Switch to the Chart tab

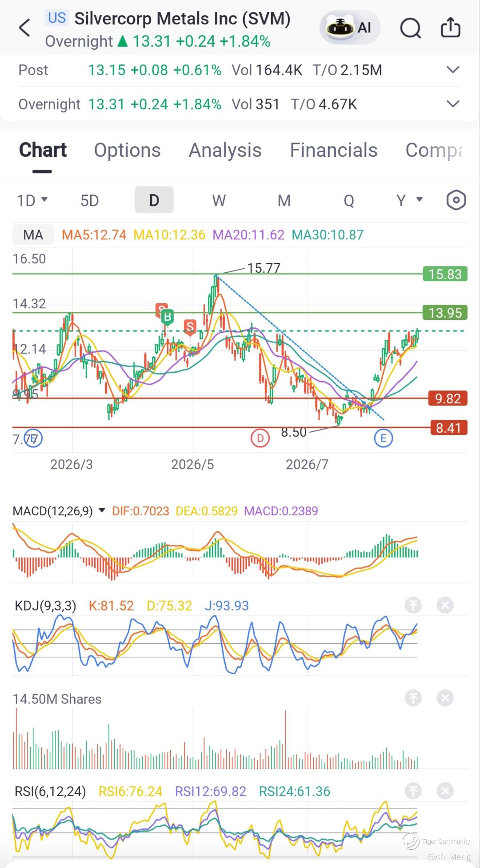pyautogui.click(x=43, y=150)
